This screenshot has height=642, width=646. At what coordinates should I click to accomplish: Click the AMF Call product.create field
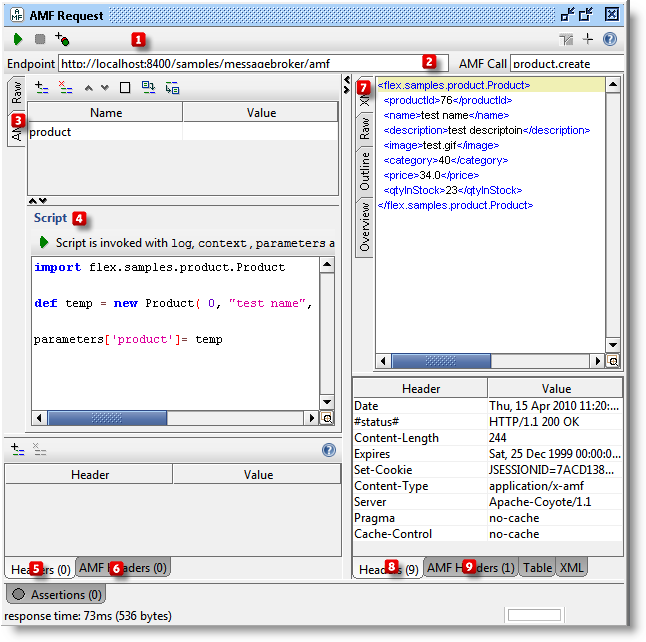pos(567,64)
